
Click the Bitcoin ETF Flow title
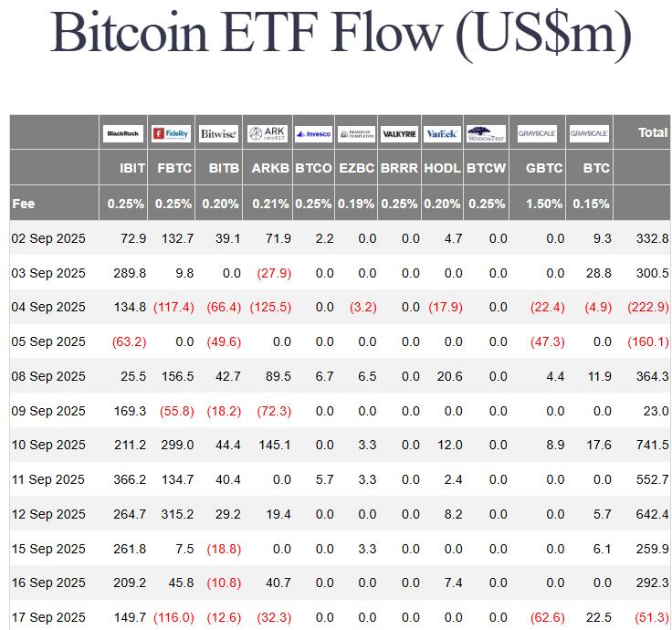[x=341, y=33]
